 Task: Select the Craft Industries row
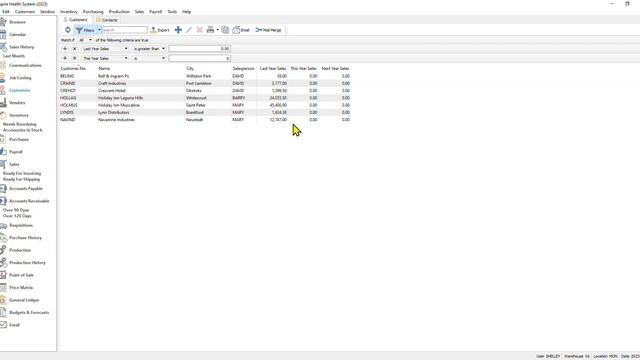pyautogui.click(x=205, y=83)
